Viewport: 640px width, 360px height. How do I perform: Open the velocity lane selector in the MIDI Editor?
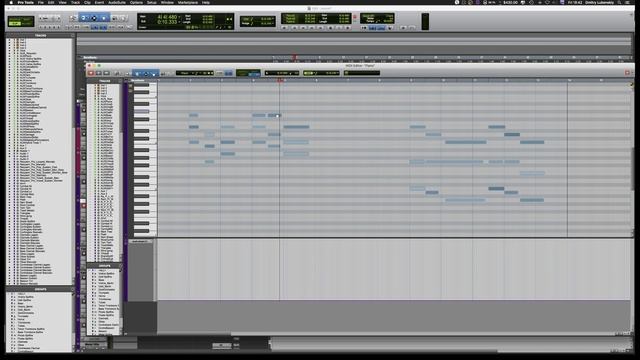[x=141, y=241]
